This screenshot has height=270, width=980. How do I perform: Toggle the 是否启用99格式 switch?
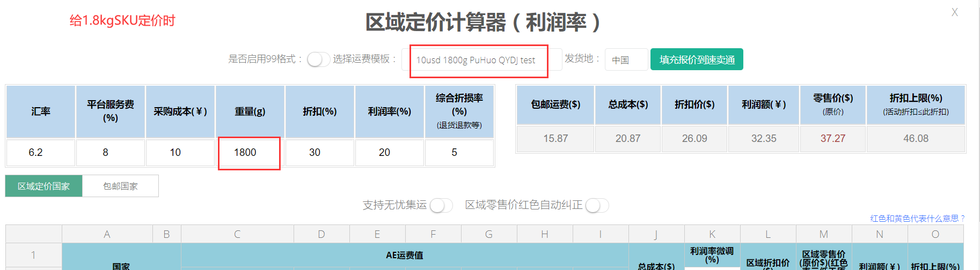(318, 59)
